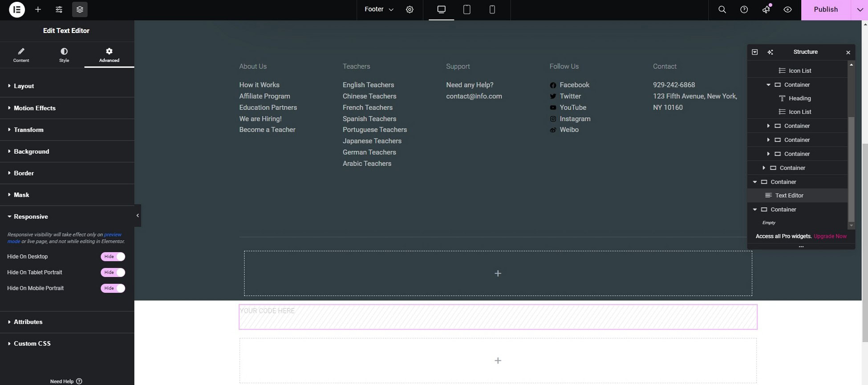Click the How it Works footer link
Viewport: 868px width, 385px height.
point(259,85)
